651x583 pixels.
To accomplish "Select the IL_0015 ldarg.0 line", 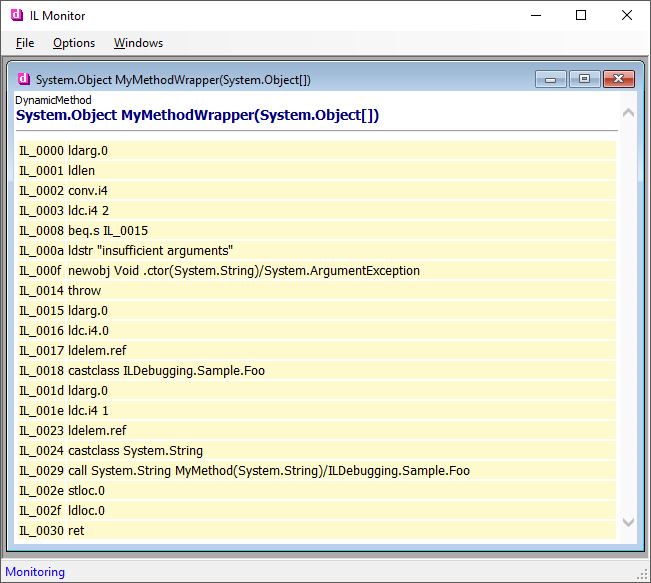I will pos(317,310).
